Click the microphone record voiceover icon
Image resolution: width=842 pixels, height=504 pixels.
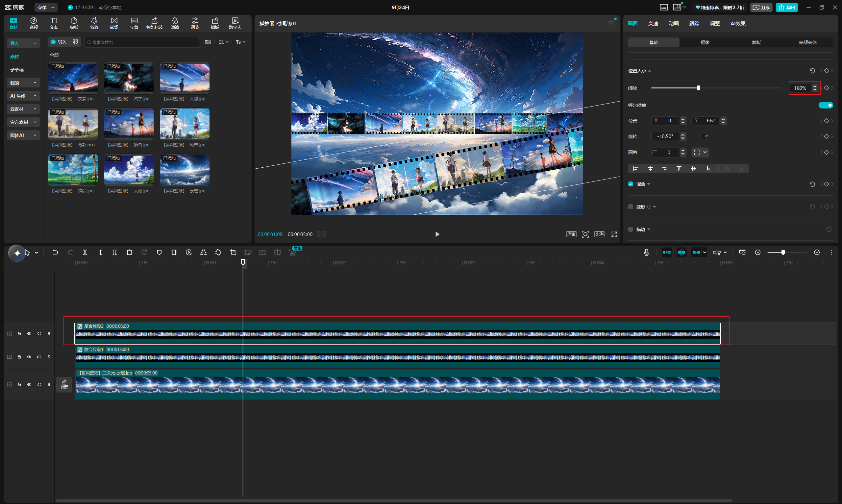point(646,252)
